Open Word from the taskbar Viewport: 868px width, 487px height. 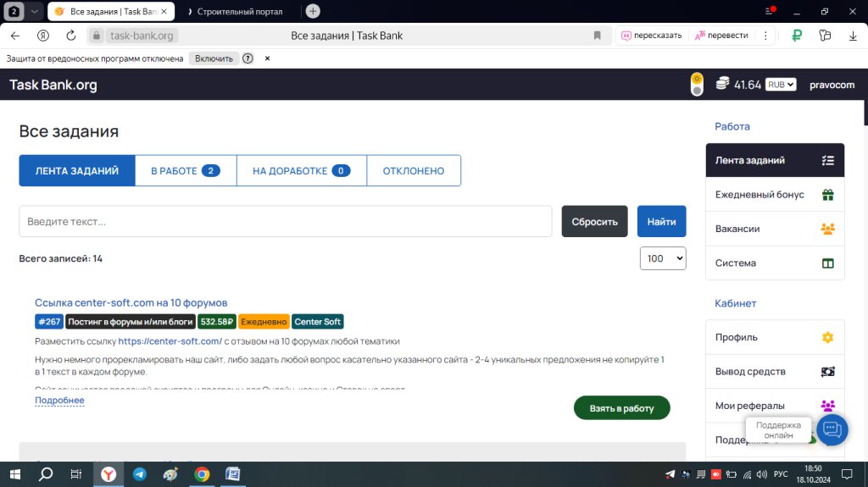pos(232,474)
